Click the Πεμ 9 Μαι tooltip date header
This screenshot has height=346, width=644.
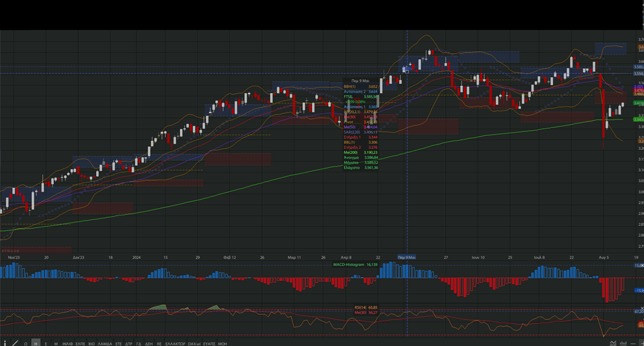click(360, 81)
